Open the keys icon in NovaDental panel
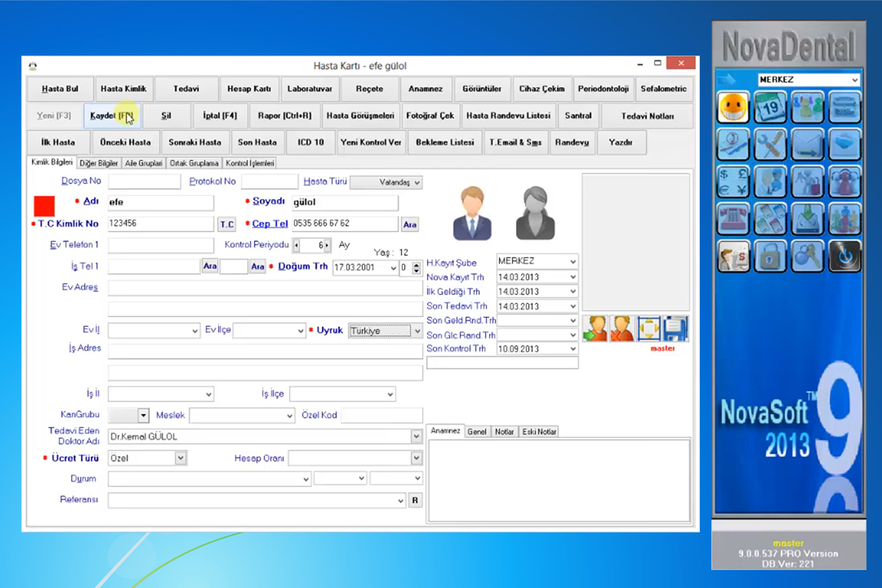This screenshot has height=588, width=882. pyautogui.click(x=808, y=256)
